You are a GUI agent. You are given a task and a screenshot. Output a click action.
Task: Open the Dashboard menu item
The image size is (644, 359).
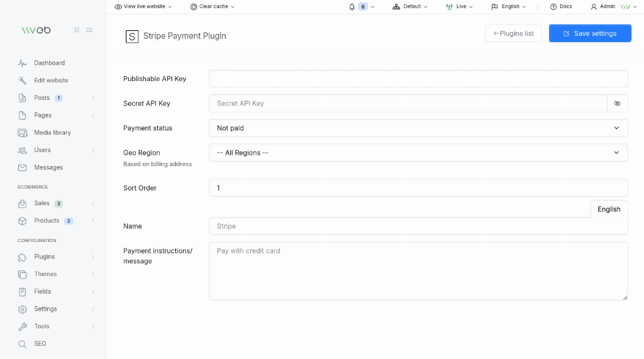49,63
